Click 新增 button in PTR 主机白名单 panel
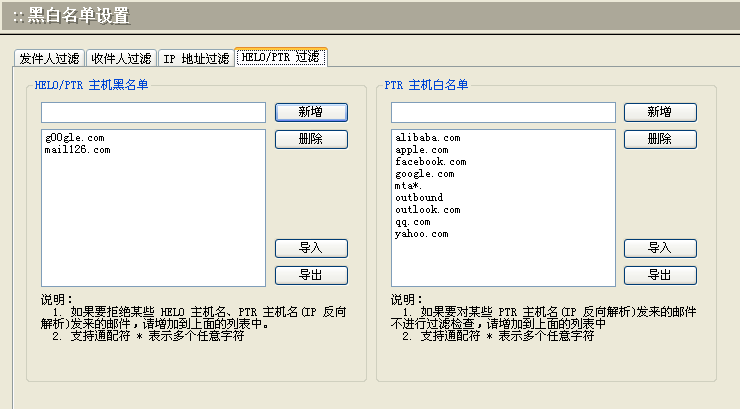740x409 pixels. 660,112
